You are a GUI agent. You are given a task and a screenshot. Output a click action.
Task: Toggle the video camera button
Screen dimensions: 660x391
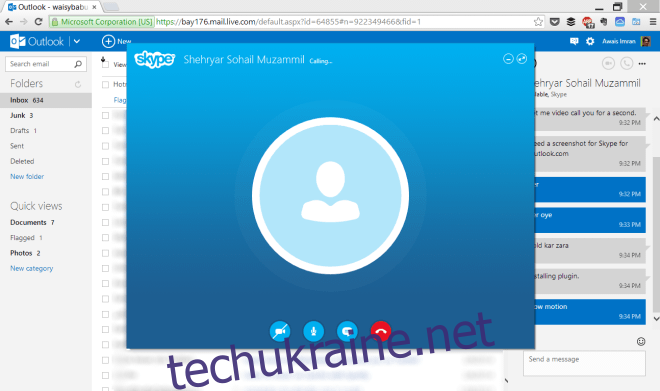(280, 331)
